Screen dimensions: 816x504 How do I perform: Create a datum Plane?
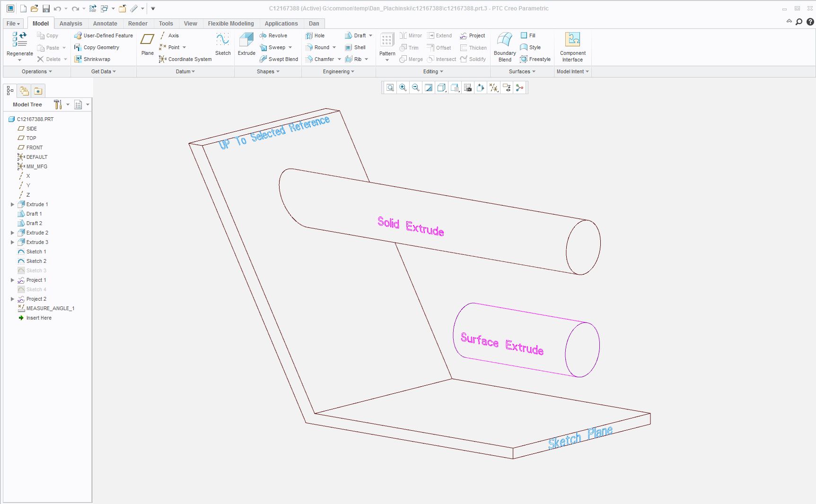click(148, 44)
